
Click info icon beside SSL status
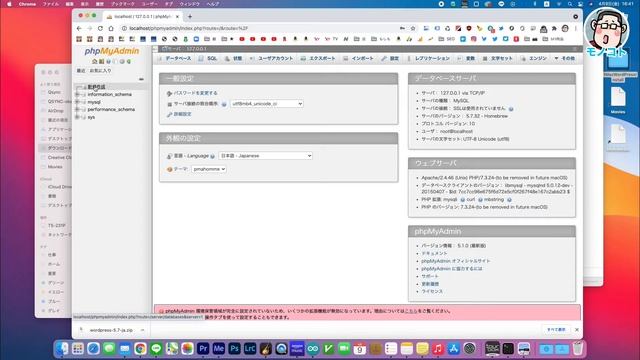tap(511, 109)
